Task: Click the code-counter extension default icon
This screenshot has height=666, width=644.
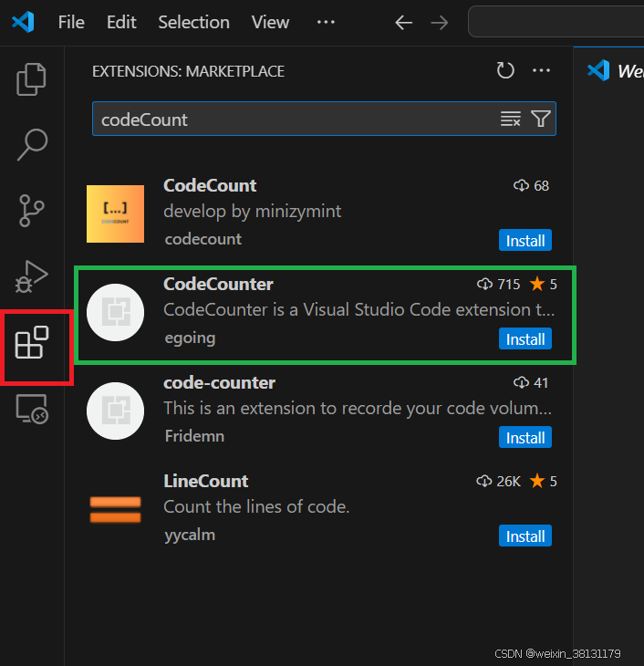Action: click(115, 411)
